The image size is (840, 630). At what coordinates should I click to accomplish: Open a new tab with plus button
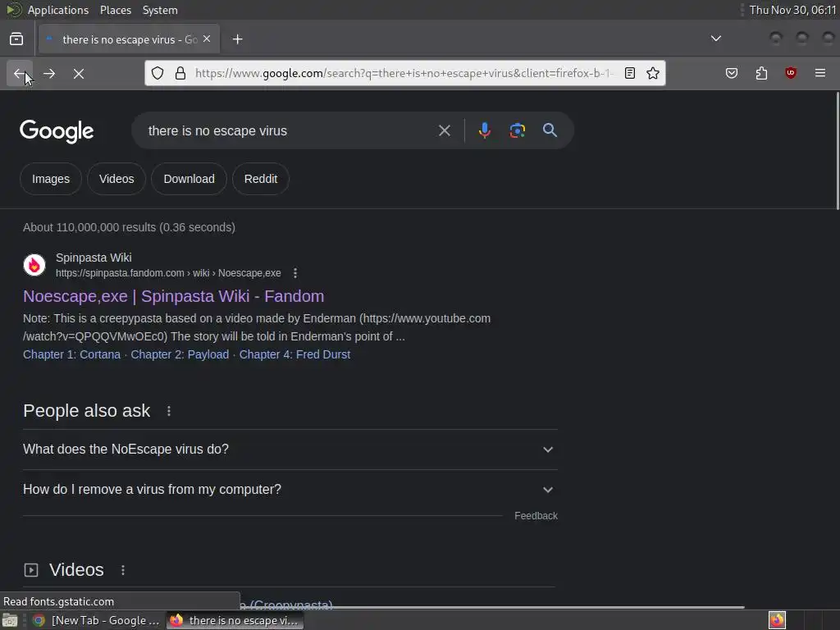pos(237,39)
